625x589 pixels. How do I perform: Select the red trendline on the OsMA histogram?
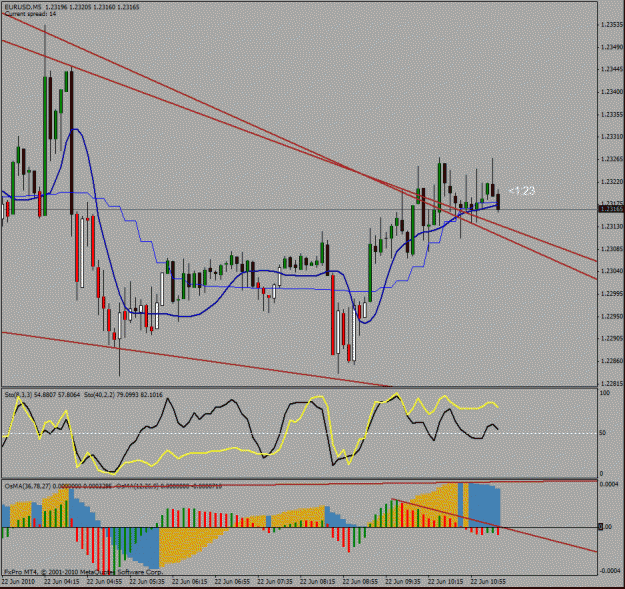(x=494, y=525)
